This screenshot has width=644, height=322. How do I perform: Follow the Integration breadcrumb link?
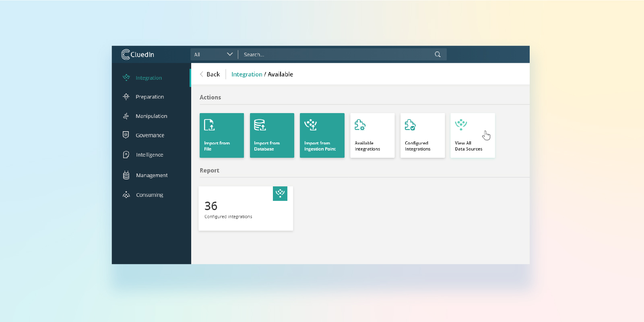[x=247, y=74]
